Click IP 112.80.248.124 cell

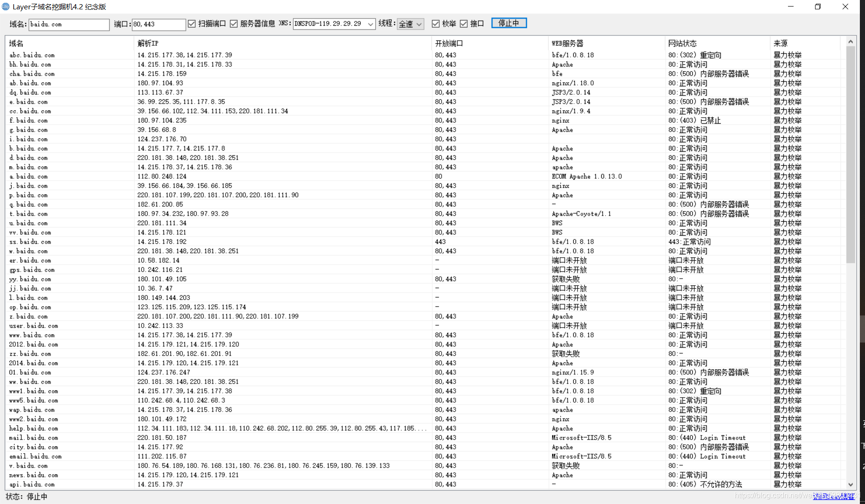click(162, 176)
